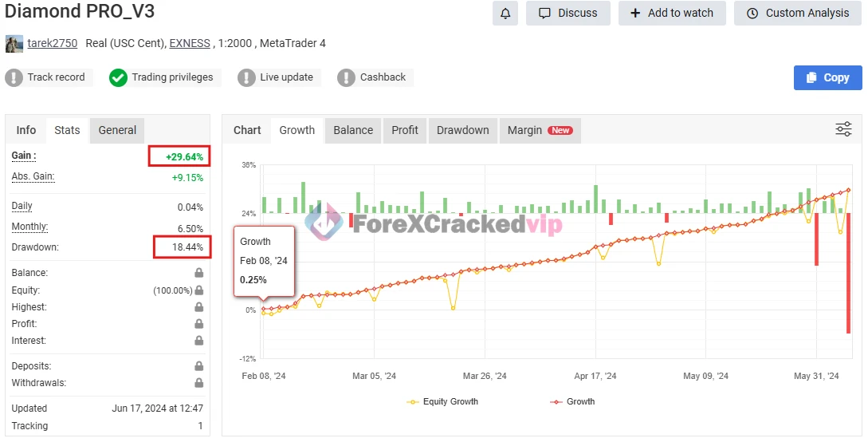This screenshot has height=446, width=868.
Task: Click the Trading privileges checkmark icon
Action: coord(118,77)
